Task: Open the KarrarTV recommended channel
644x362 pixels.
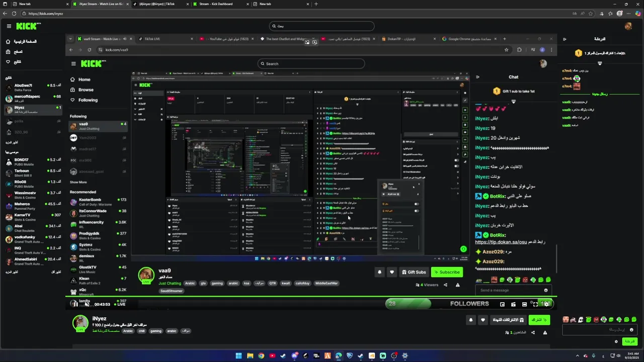Action: click(x=33, y=217)
